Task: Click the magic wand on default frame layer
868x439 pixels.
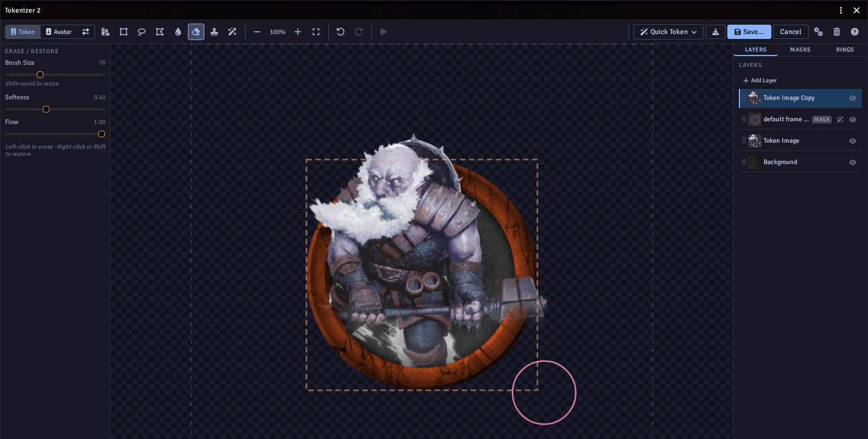Action: [x=840, y=120]
